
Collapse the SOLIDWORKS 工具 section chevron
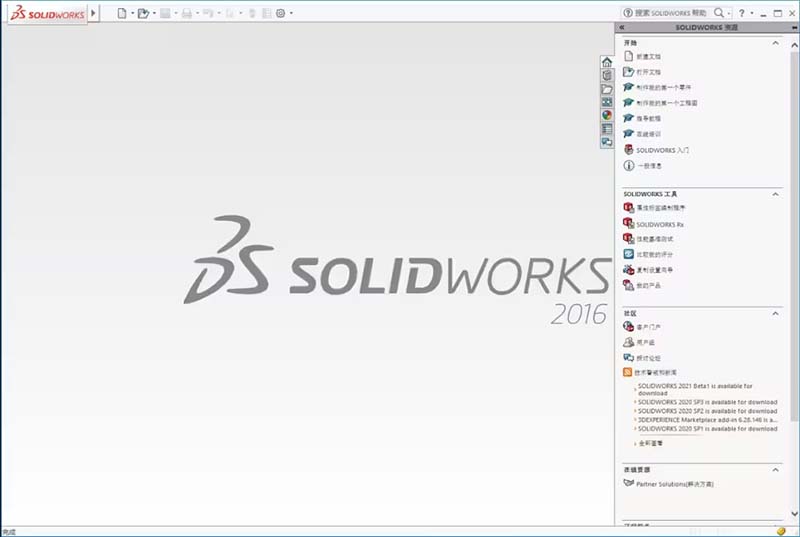pyautogui.click(x=776, y=194)
